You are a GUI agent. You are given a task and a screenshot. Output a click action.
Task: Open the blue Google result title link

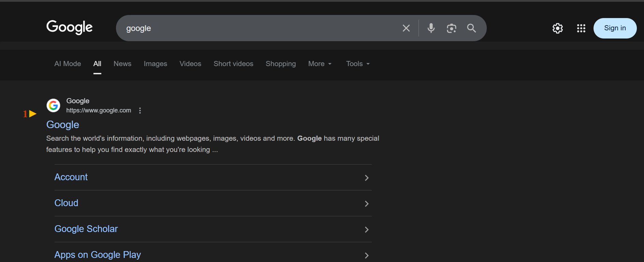tap(63, 125)
